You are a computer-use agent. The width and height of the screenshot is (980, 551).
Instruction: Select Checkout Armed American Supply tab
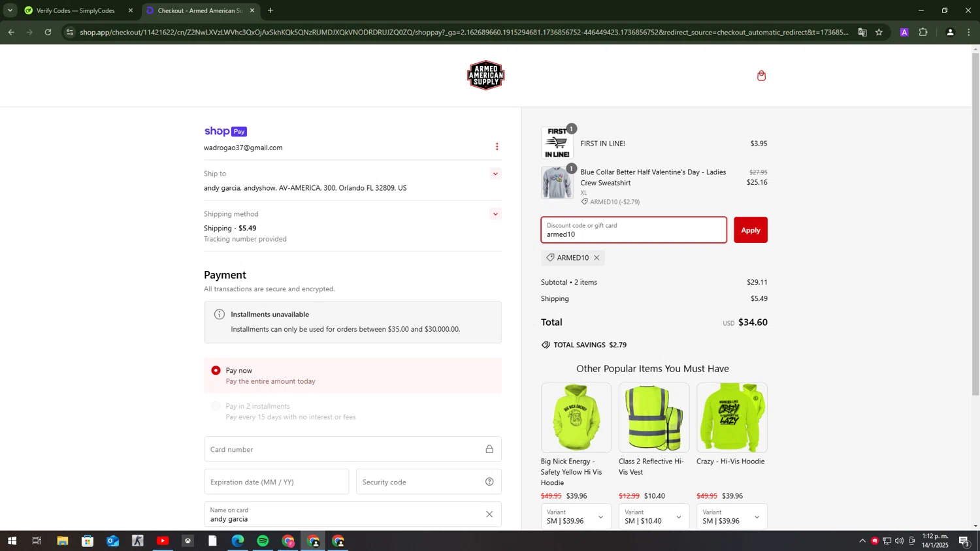[199, 10]
